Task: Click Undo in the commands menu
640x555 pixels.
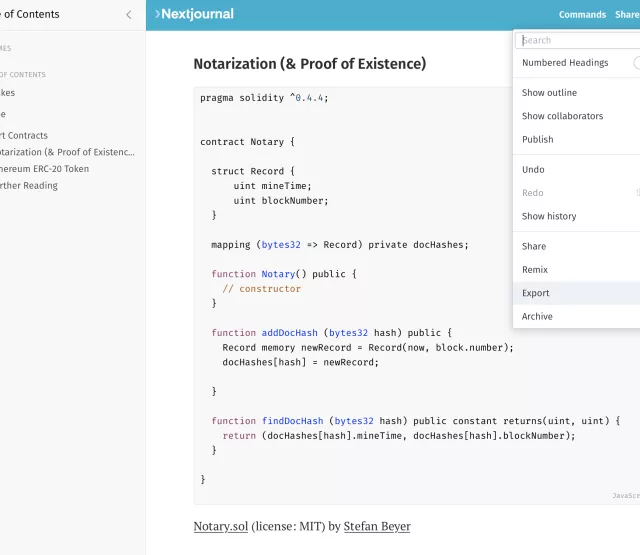Action: coord(533,170)
